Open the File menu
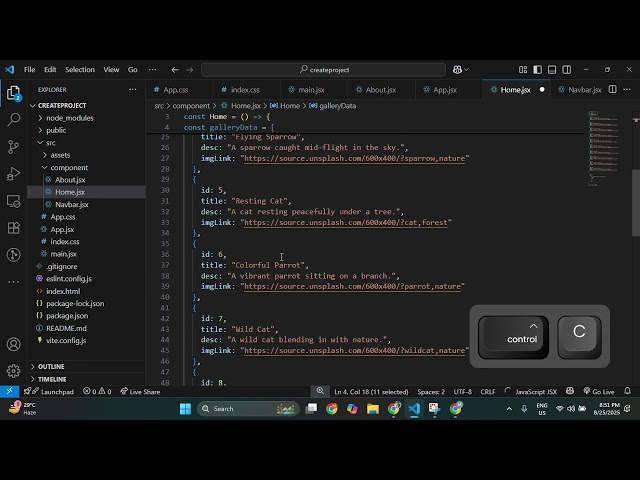The image size is (640, 480). [29, 70]
